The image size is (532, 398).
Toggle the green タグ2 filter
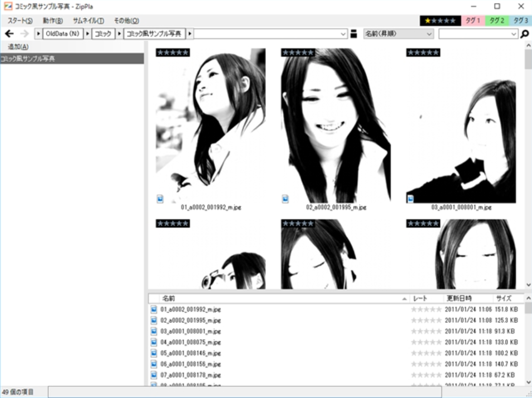click(x=497, y=21)
